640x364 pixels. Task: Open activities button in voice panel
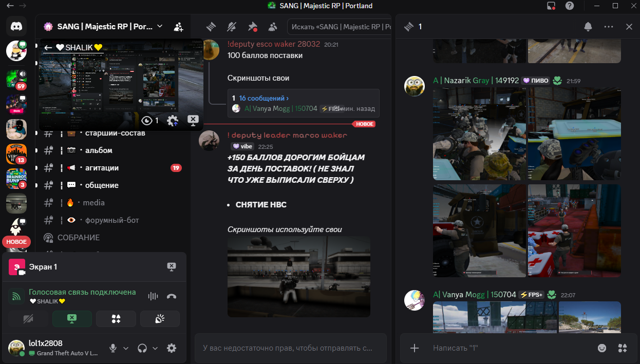pos(116,319)
